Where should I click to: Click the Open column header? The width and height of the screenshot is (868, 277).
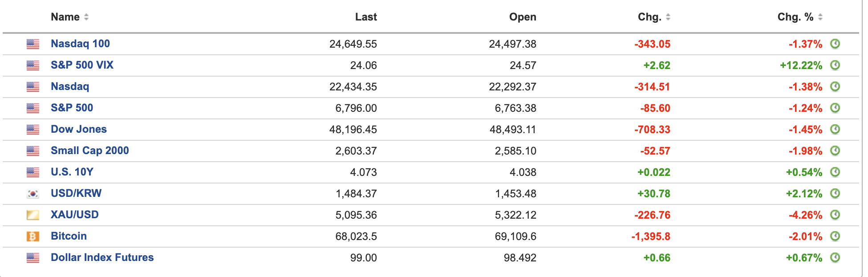click(523, 17)
